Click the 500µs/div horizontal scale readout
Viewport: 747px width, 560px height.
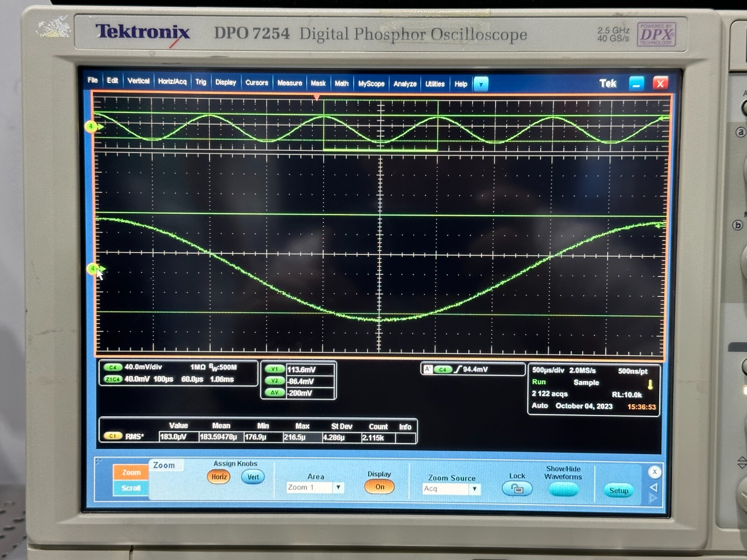548,370
